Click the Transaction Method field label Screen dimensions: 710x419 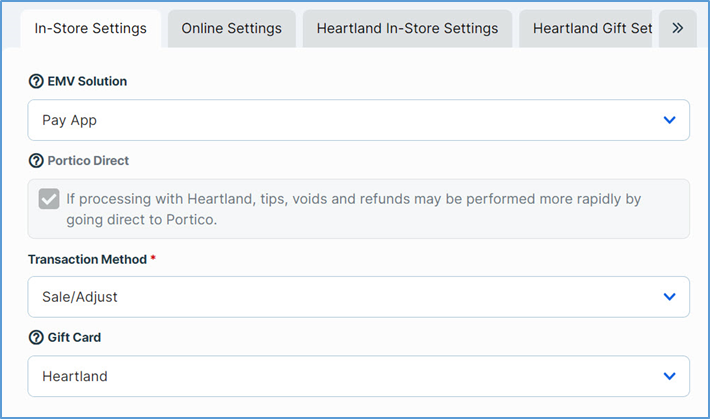click(x=88, y=259)
